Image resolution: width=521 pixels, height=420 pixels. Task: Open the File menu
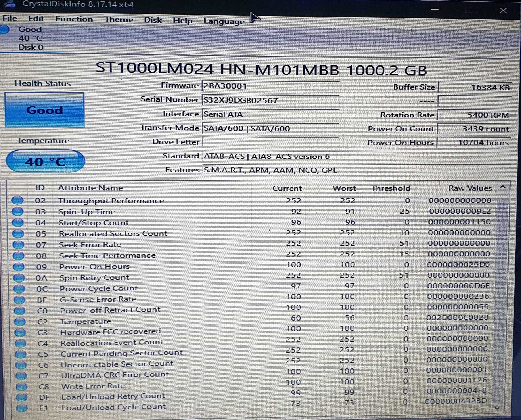point(10,18)
